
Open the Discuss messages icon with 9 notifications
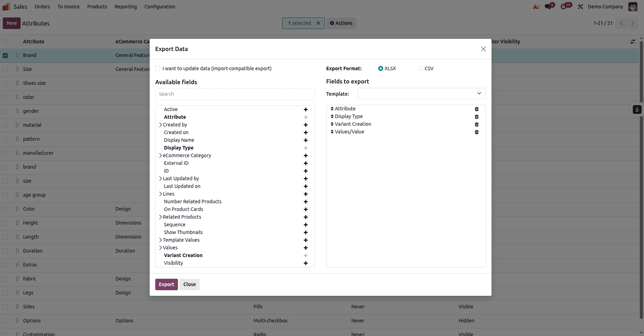click(548, 6)
